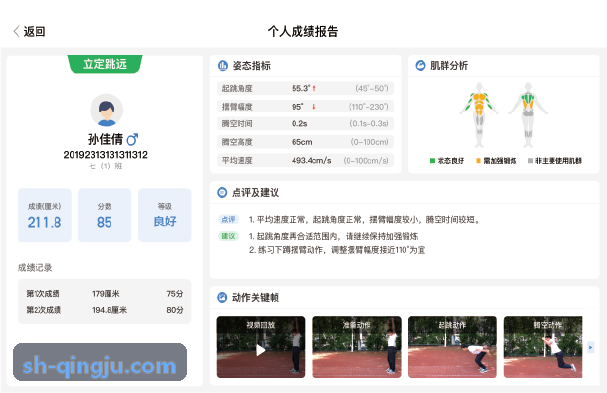Viewport: 607px width, 393px height.
Task: Click the 动作关键帧 panel icon
Action: 222,297
